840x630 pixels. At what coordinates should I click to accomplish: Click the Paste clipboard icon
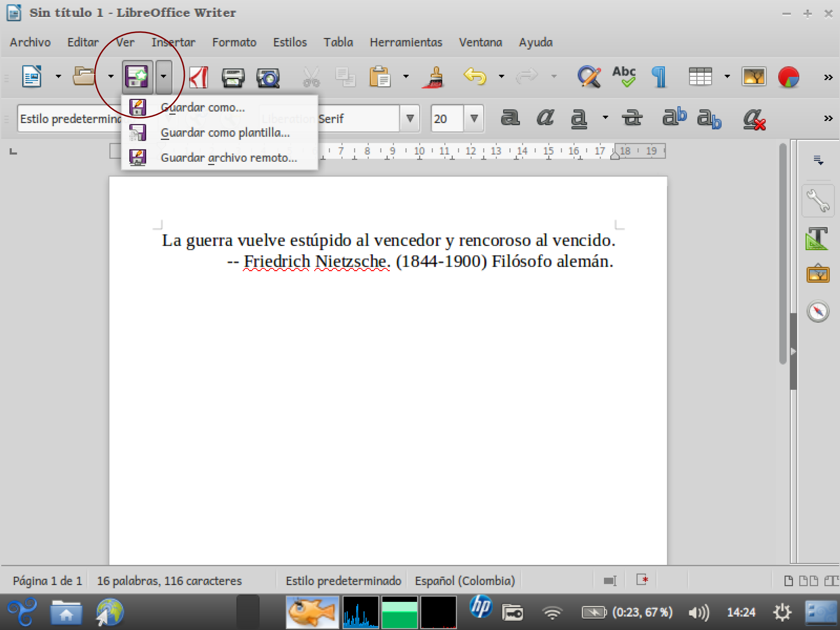pyautogui.click(x=380, y=77)
